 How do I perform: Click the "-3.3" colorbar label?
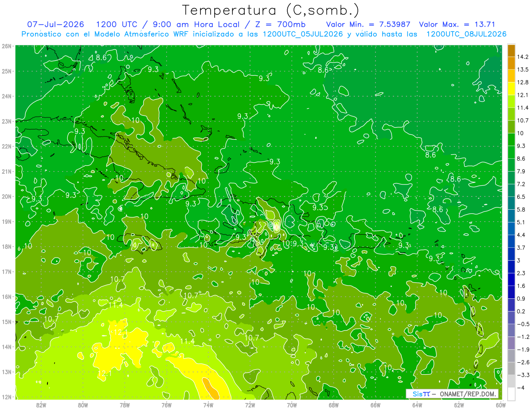point(523,375)
